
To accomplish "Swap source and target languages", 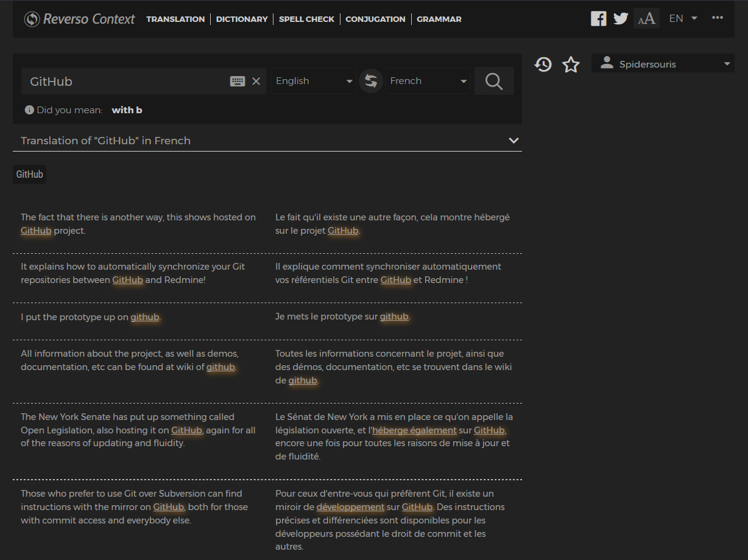I will tap(371, 81).
